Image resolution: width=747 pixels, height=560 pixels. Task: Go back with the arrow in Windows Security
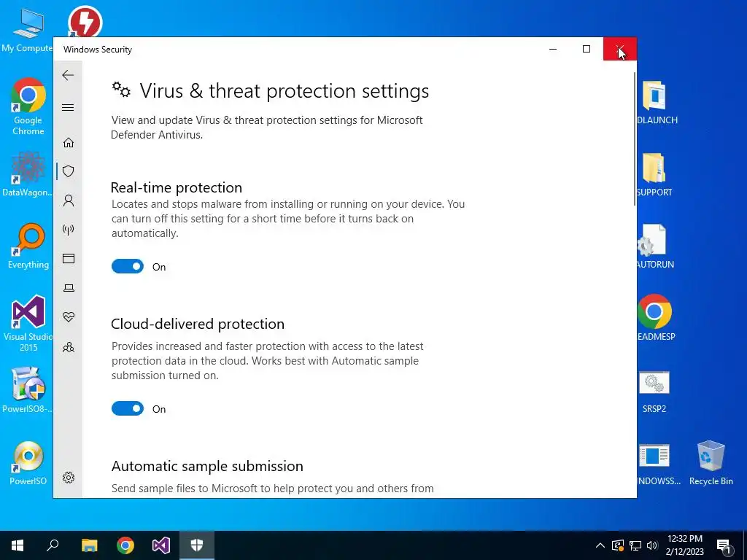pyautogui.click(x=68, y=75)
